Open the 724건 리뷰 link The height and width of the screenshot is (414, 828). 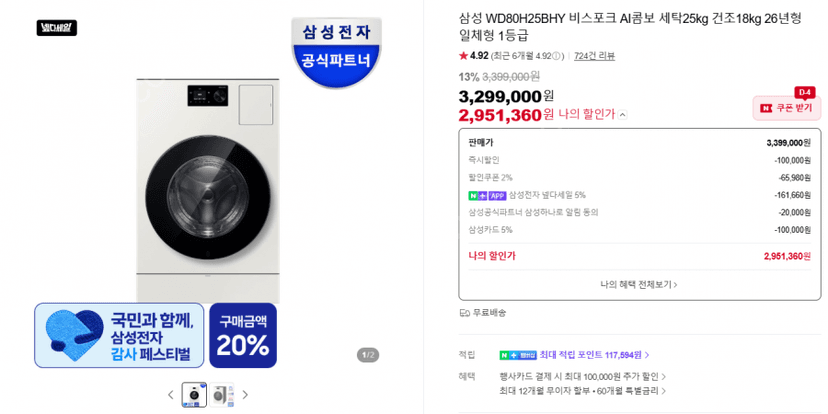pyautogui.click(x=594, y=56)
